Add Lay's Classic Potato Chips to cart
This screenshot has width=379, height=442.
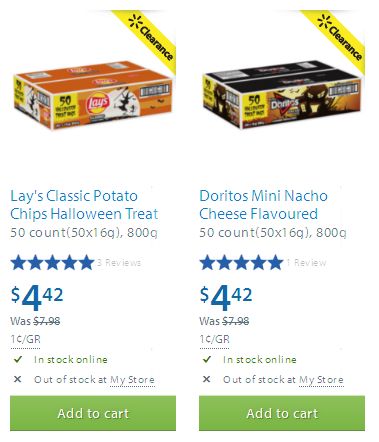[93, 413]
